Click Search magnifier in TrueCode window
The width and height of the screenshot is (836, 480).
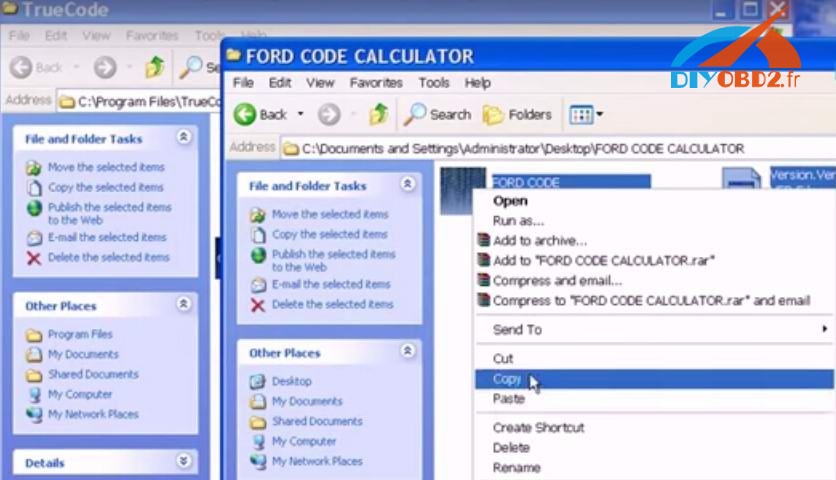click(190, 67)
